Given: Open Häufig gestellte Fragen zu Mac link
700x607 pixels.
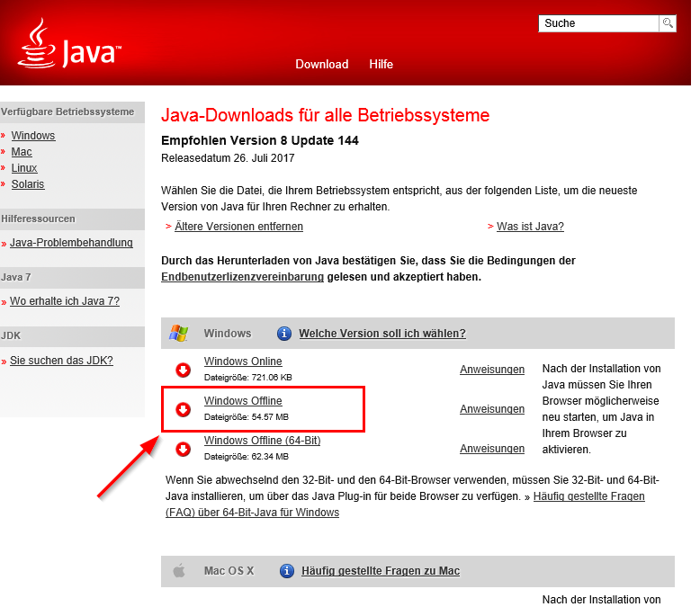Looking at the screenshot, I should click(x=381, y=571).
